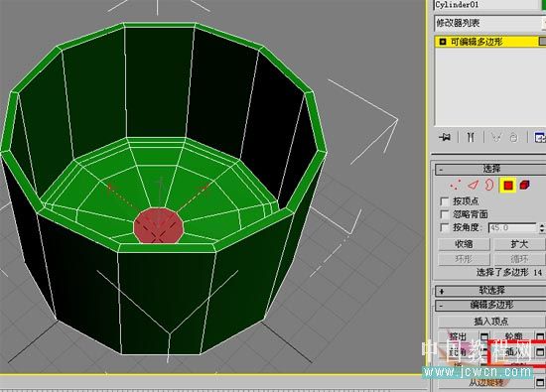Click the 挤出 button
The height and width of the screenshot is (392, 546).
pos(459,336)
